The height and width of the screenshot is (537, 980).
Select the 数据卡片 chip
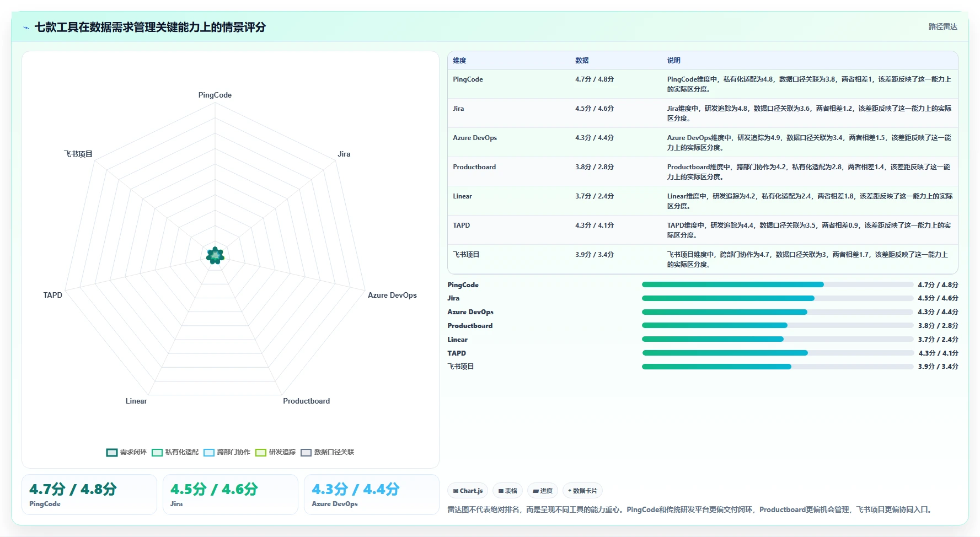point(582,491)
